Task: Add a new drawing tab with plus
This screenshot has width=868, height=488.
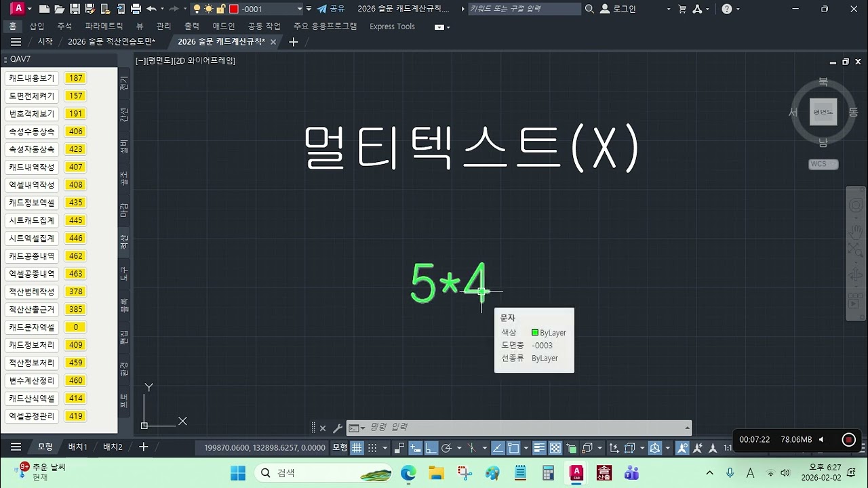Action: (293, 42)
